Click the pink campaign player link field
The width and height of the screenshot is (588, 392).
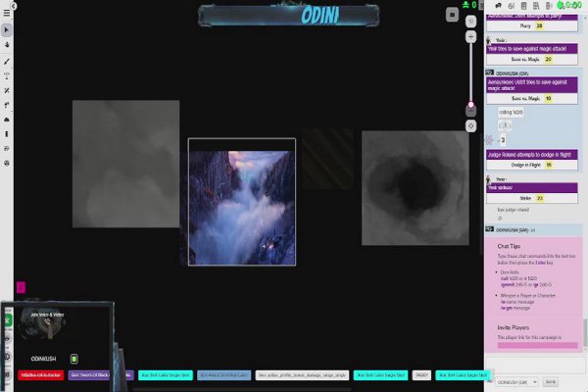click(537, 346)
